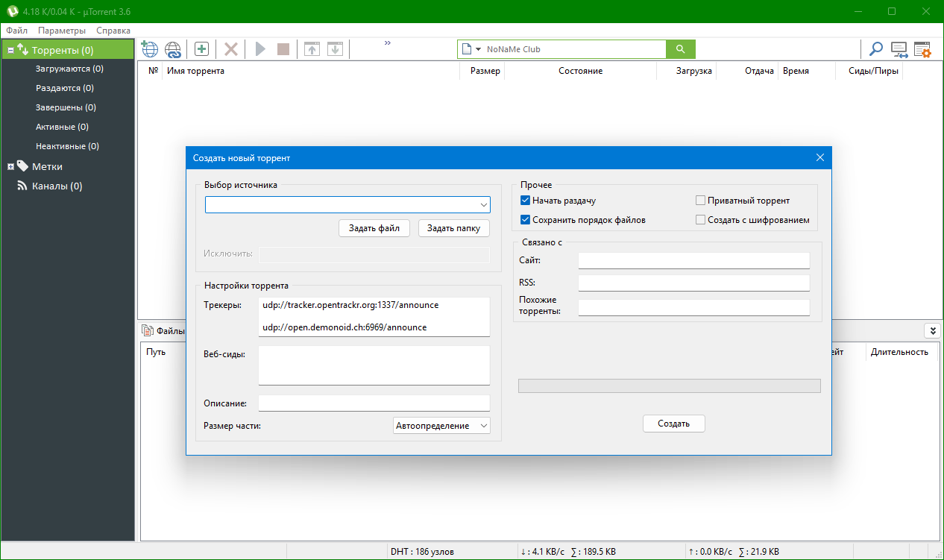Image resolution: width=944 pixels, height=560 pixels.
Task: Open the Размер части Автоопределение dropdown
Action: (x=441, y=425)
